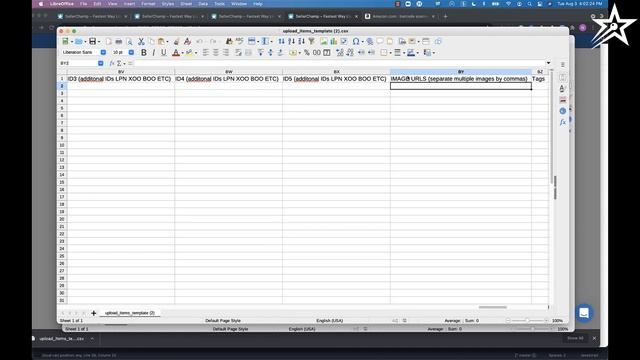This screenshot has width=640, height=360.
Task: Insert hyperlink using the globe icon
Action: 369,41
